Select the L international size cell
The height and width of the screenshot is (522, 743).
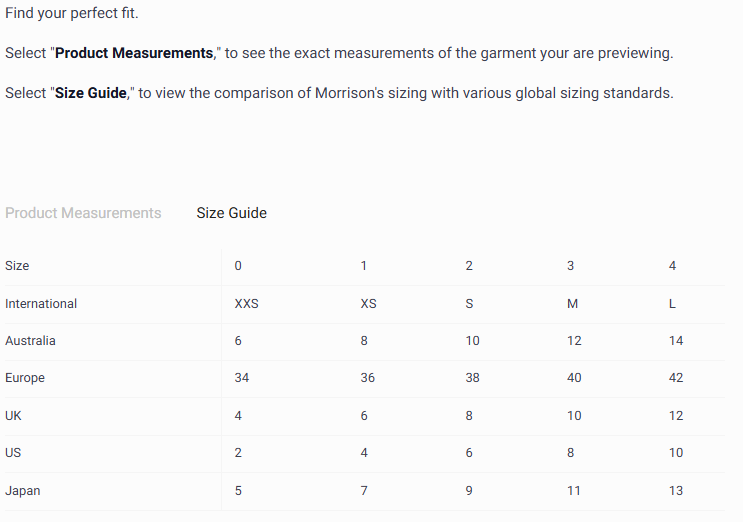click(673, 304)
